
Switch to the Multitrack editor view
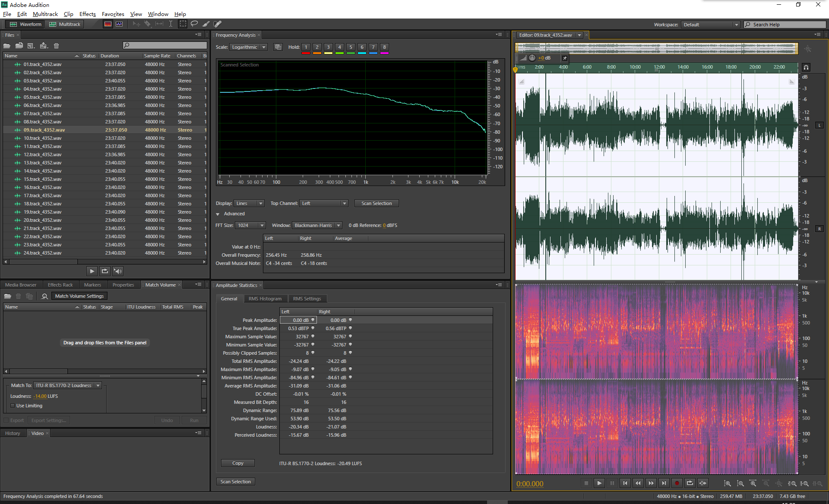coord(65,24)
